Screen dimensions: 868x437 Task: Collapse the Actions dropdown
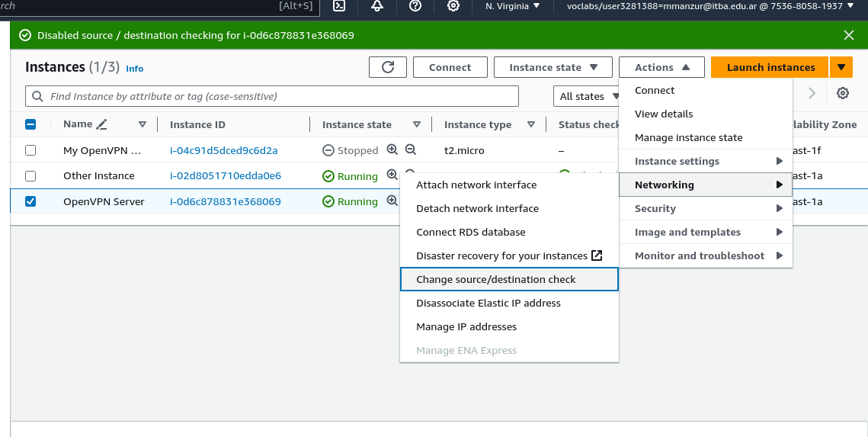click(661, 67)
